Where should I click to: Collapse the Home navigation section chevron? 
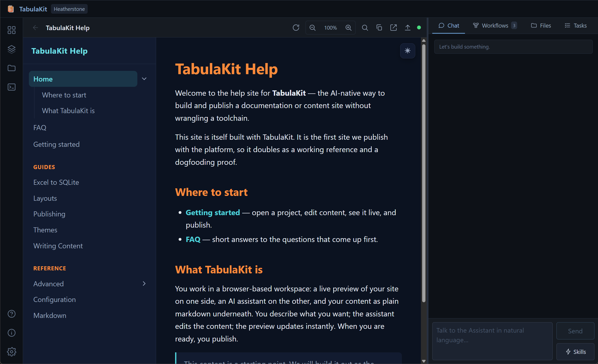tap(144, 79)
